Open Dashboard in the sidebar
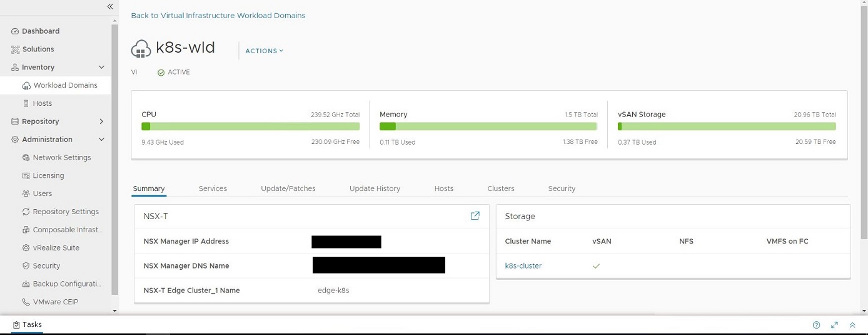 41,31
